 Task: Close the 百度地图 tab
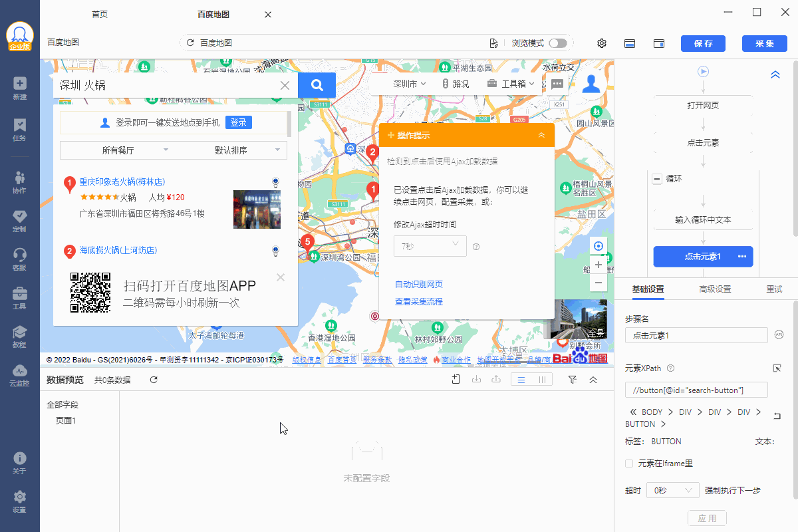click(x=268, y=15)
